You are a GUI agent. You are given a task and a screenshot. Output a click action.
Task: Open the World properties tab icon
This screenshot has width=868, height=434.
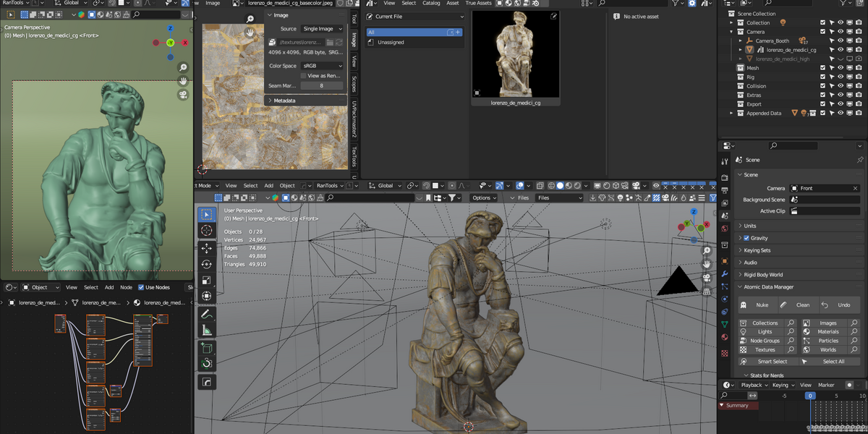click(x=725, y=229)
